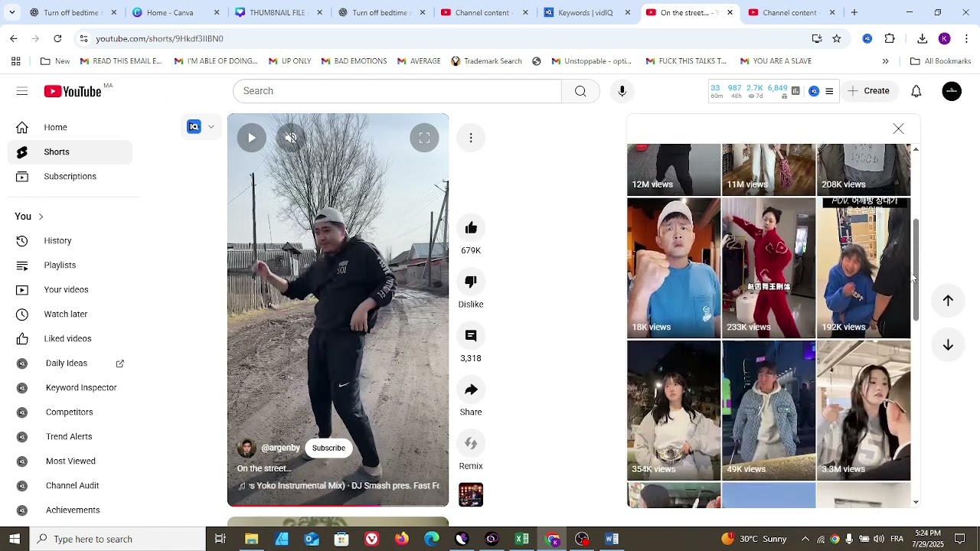Bookmark this page with star icon
The height and width of the screenshot is (551, 980).
click(x=837, y=38)
